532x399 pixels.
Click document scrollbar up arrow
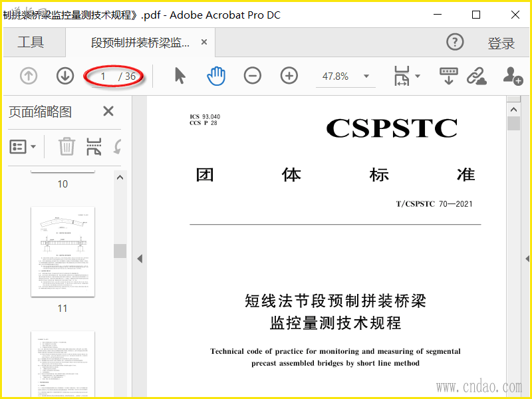[513, 110]
